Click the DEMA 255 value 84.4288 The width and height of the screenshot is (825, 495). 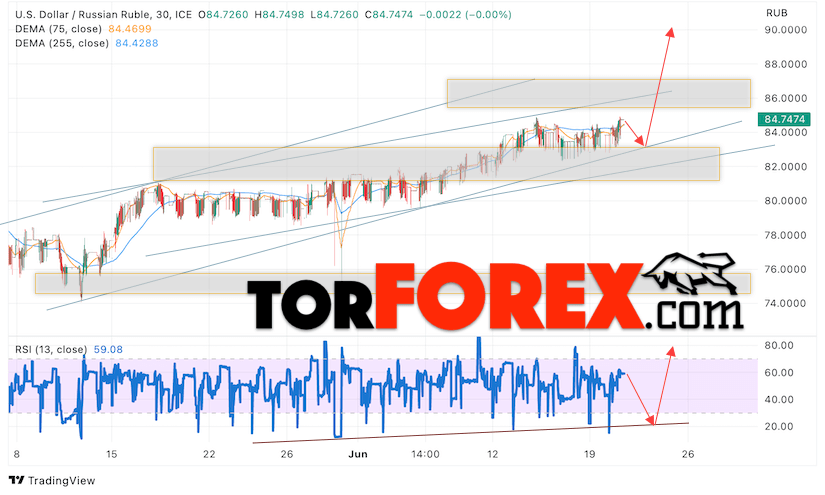(x=136, y=43)
